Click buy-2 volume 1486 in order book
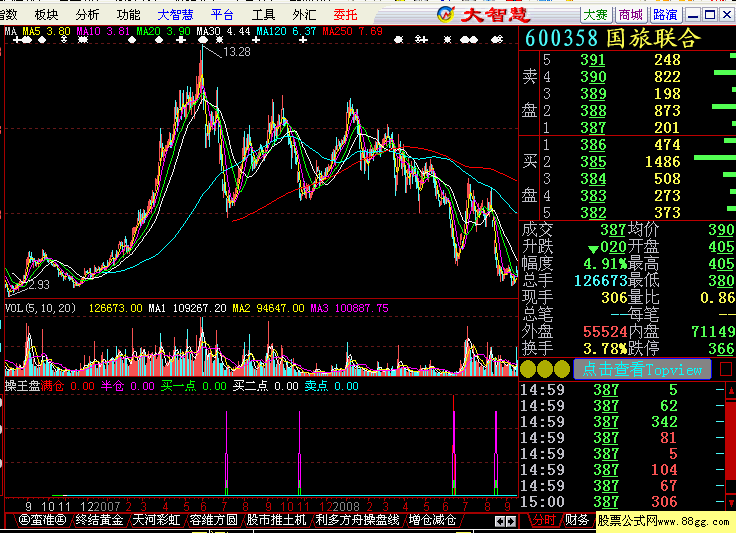 tap(663, 162)
